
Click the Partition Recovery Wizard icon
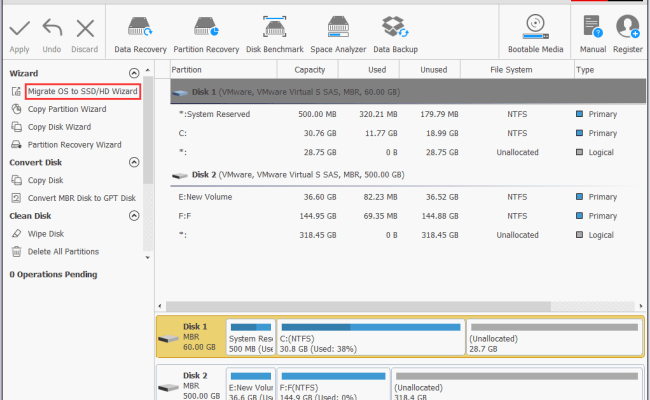16,145
